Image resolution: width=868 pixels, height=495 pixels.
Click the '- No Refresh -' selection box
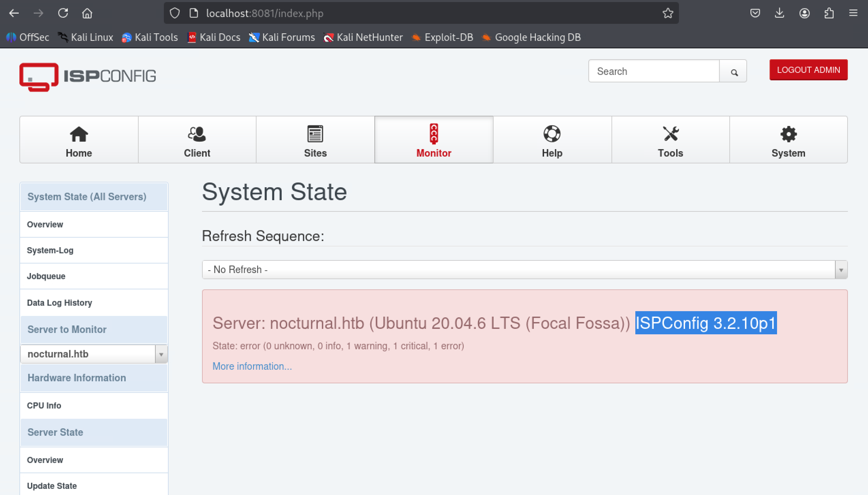coord(525,270)
